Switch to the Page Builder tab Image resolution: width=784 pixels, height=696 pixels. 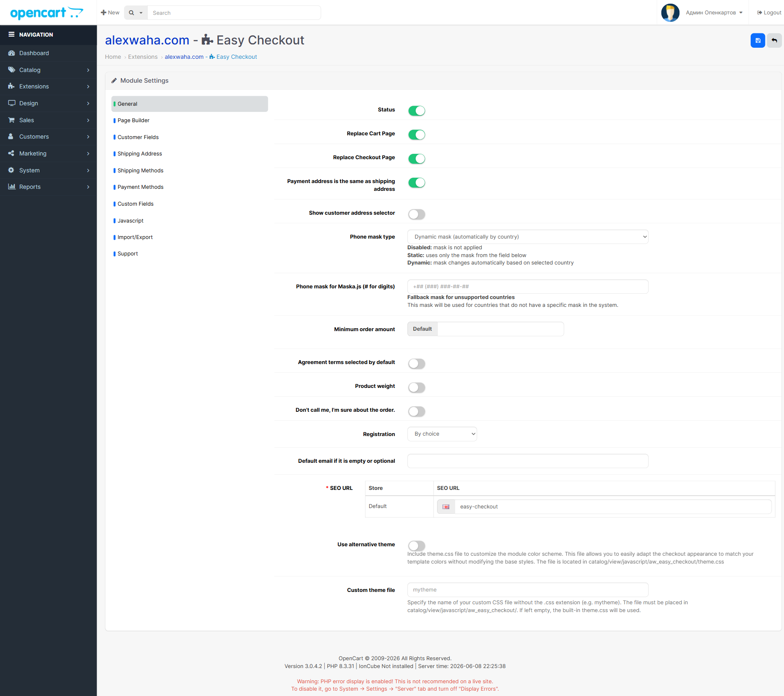[189, 121]
